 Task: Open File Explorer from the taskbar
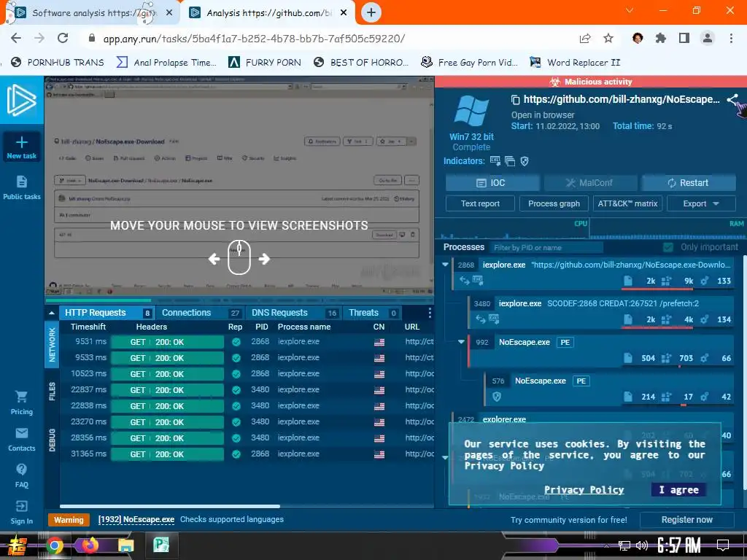click(125, 545)
